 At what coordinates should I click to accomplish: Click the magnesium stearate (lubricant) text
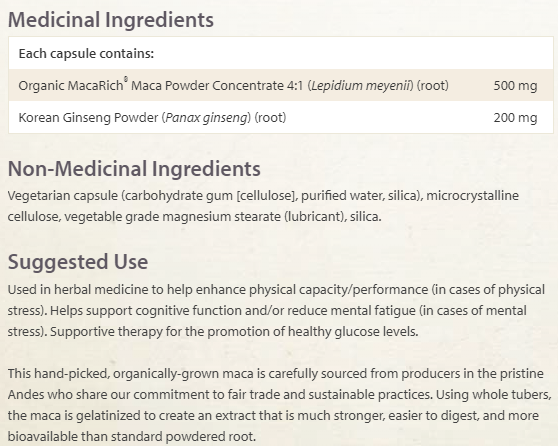[253, 217]
